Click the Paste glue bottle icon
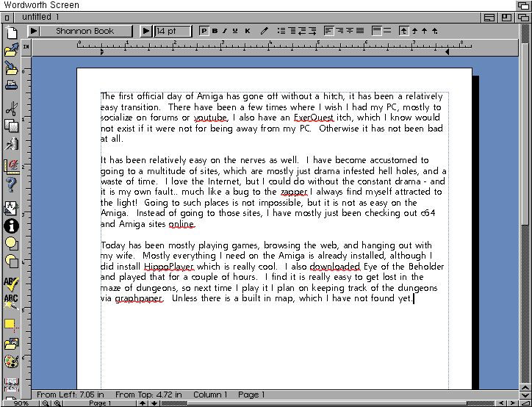Viewport: 532px width, 407px height. pos(11,143)
